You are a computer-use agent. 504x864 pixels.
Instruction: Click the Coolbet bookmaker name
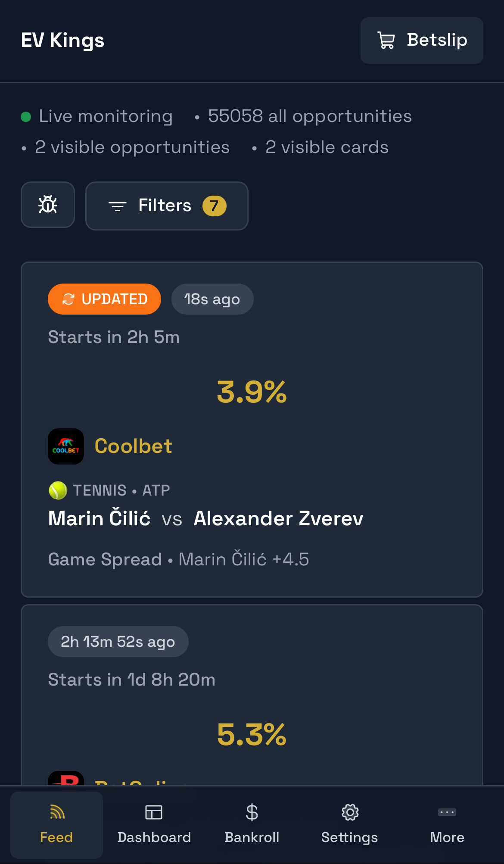click(133, 446)
